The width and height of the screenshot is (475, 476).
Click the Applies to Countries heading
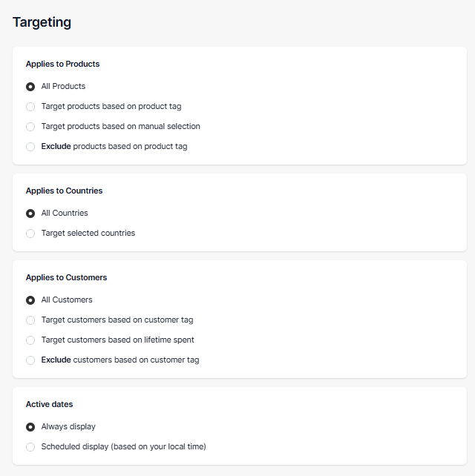[64, 191]
